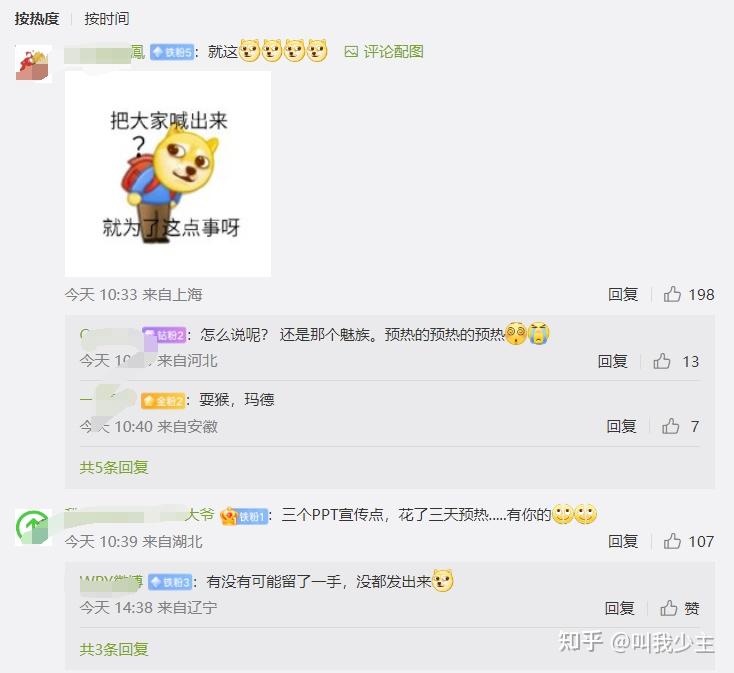Like the Anhui reply with 7 likes
Image resolution: width=734 pixels, height=673 pixels.
(x=670, y=426)
